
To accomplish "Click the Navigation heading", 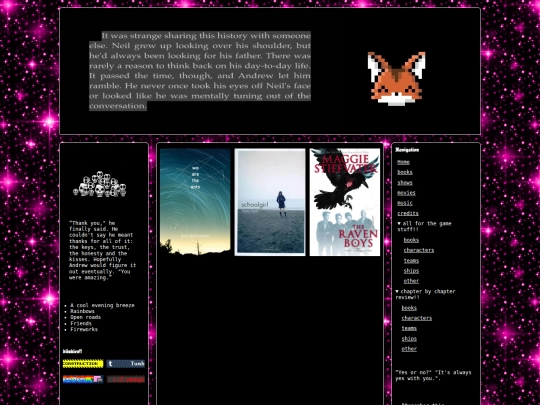I will 407,149.
